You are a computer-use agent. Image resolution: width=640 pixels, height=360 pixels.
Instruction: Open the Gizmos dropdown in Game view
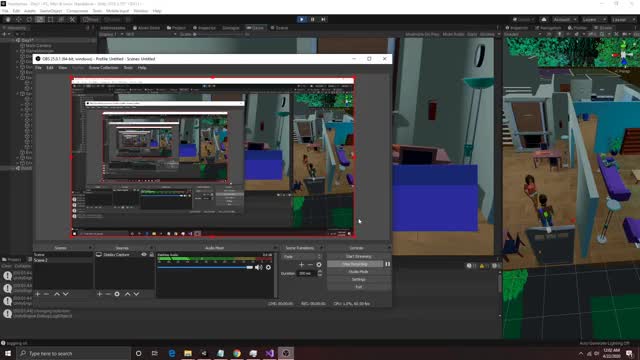click(489, 34)
